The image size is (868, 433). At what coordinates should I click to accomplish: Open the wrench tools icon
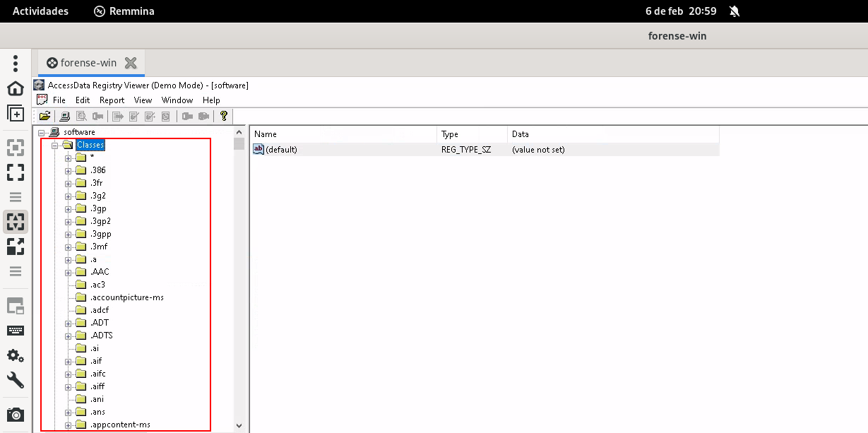coord(16,380)
